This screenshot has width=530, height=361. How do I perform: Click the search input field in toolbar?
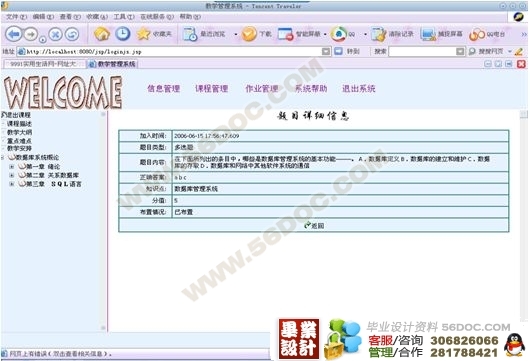[x=422, y=51]
